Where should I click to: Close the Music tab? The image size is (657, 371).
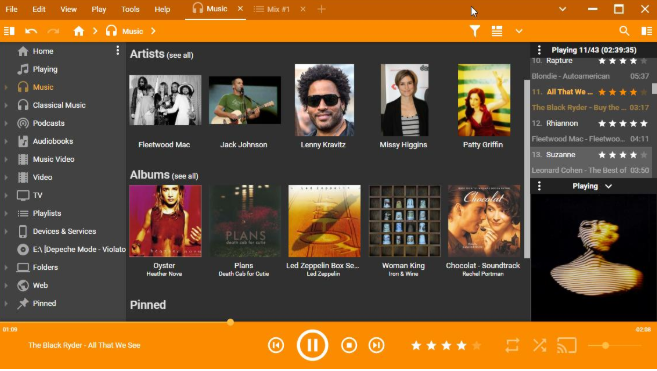point(240,8)
